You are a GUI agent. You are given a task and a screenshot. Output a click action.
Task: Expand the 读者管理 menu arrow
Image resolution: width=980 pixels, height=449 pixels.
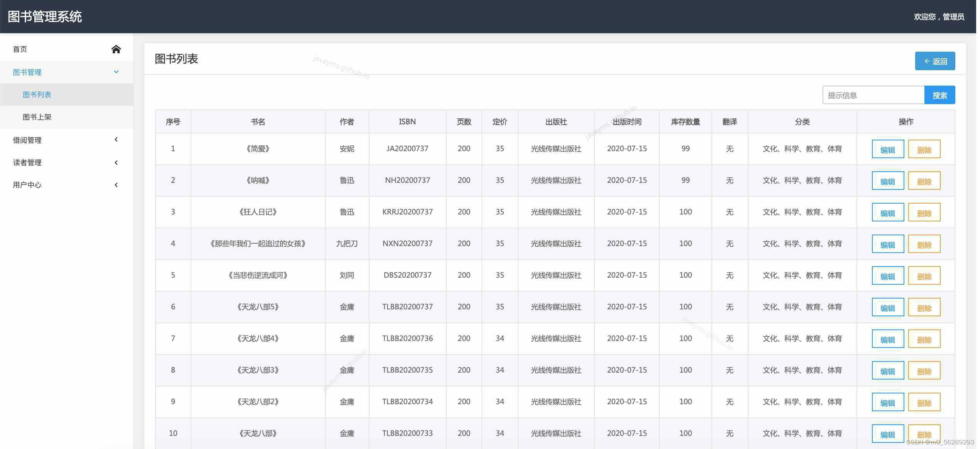[116, 162]
